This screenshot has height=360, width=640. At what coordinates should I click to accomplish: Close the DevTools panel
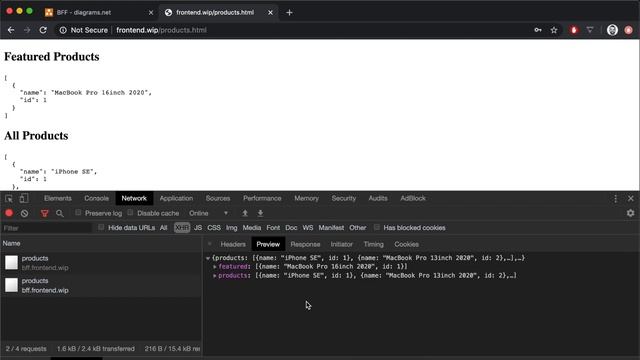coord(631,198)
